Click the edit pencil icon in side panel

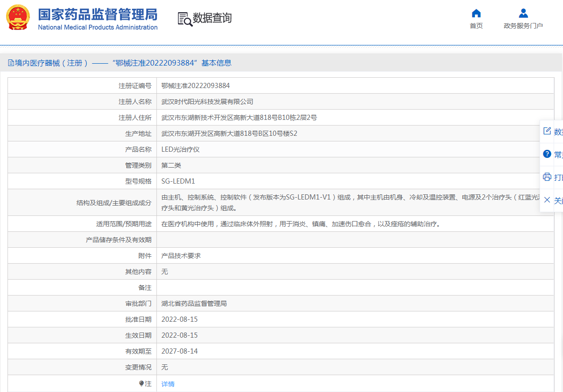click(x=547, y=131)
